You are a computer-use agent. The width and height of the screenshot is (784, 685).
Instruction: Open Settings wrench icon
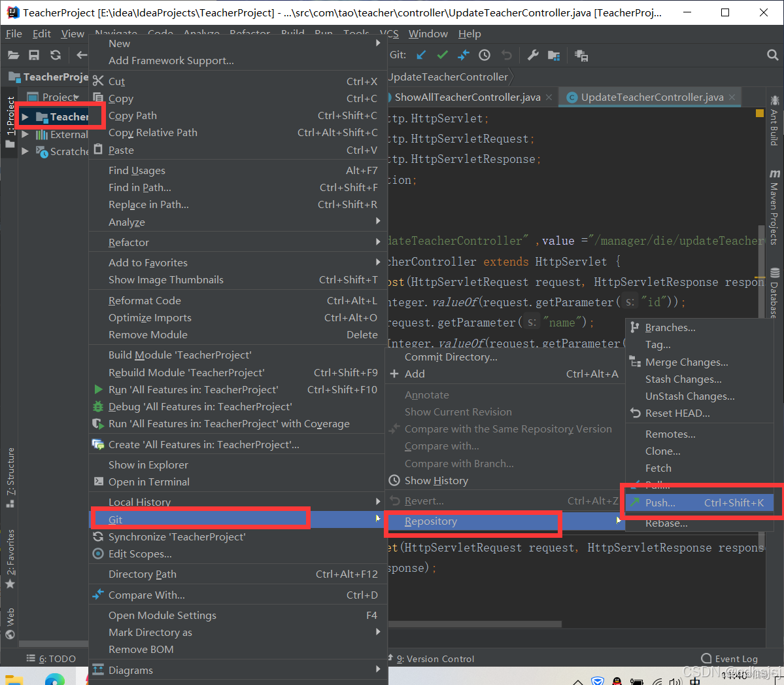pyautogui.click(x=533, y=55)
